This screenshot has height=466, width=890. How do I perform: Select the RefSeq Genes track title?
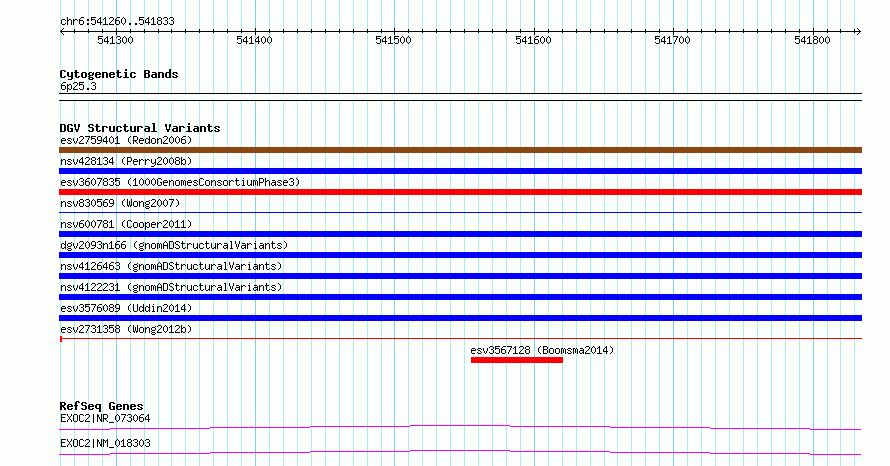point(102,406)
